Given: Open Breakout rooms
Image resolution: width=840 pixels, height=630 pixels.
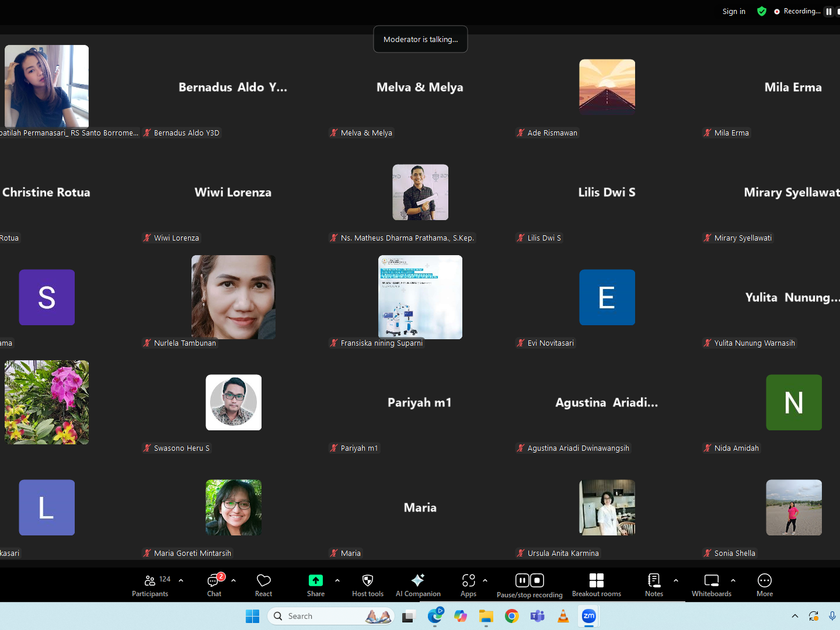Looking at the screenshot, I should [596, 585].
